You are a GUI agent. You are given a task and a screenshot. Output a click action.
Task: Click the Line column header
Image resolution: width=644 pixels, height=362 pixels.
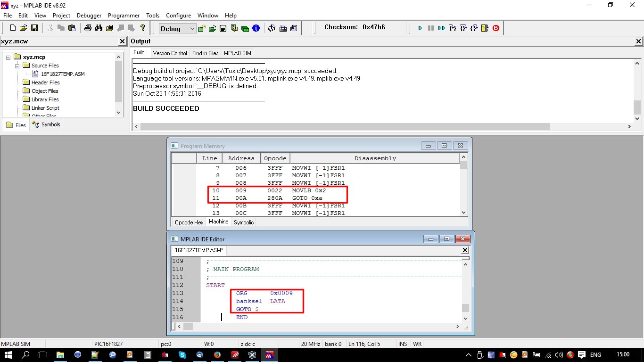coord(209,158)
